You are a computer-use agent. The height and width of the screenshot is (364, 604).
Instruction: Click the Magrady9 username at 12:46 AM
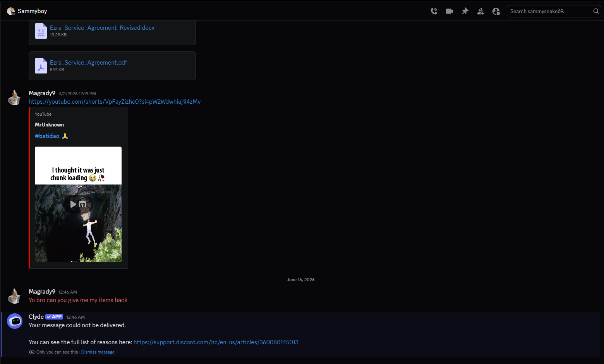pos(42,292)
